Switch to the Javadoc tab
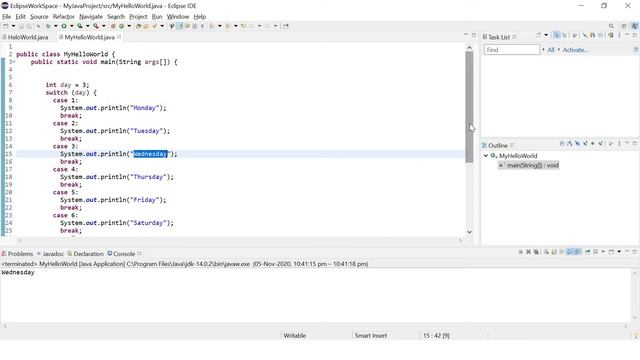The height and width of the screenshot is (360, 640). (x=50, y=253)
